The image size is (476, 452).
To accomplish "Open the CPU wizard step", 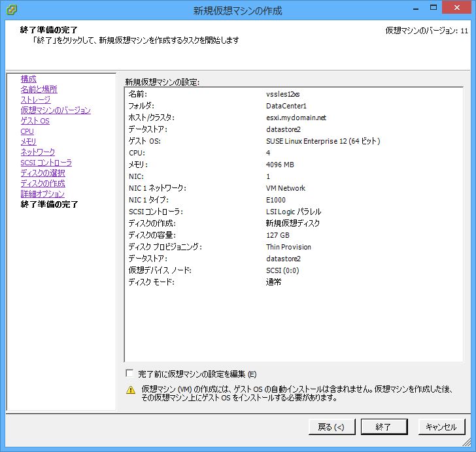I will pyautogui.click(x=27, y=131).
